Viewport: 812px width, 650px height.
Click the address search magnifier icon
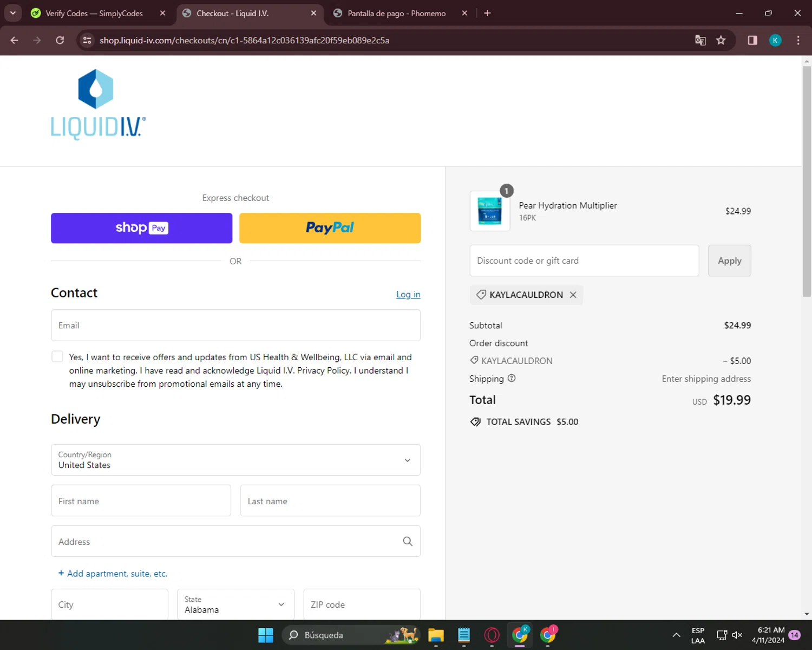coord(408,541)
